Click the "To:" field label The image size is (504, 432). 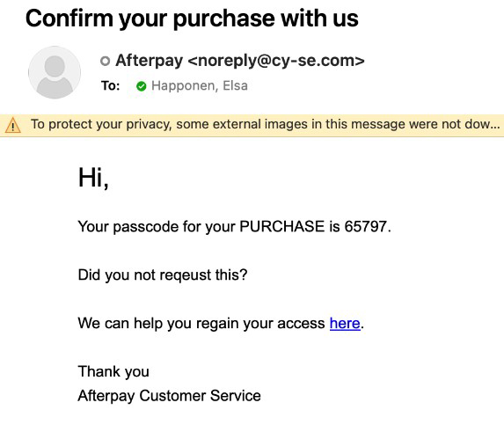(x=111, y=86)
